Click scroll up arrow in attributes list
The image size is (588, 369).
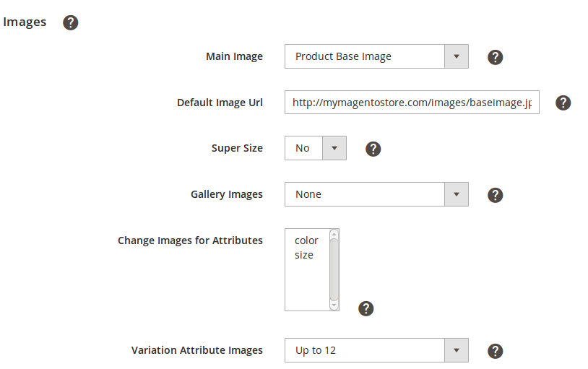(334, 234)
